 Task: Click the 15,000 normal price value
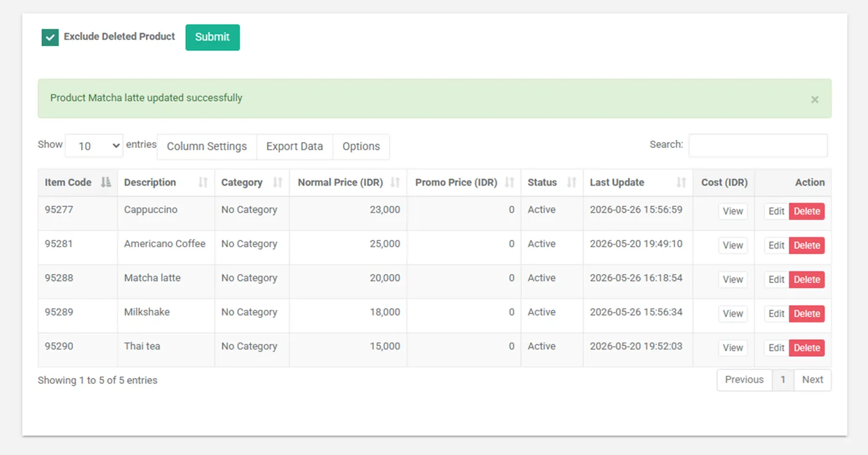(x=385, y=346)
